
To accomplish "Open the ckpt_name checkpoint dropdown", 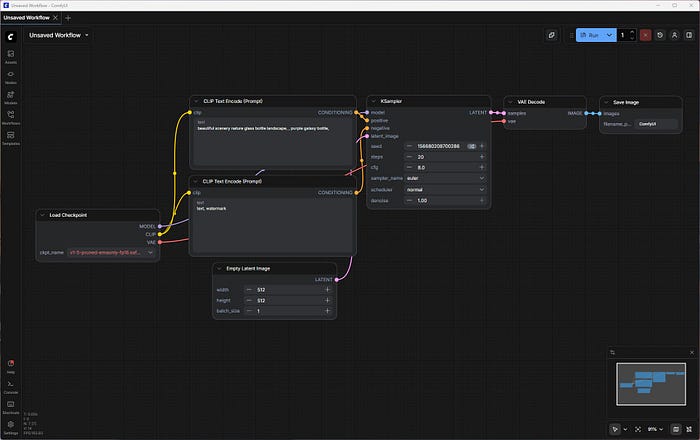I will pos(111,253).
